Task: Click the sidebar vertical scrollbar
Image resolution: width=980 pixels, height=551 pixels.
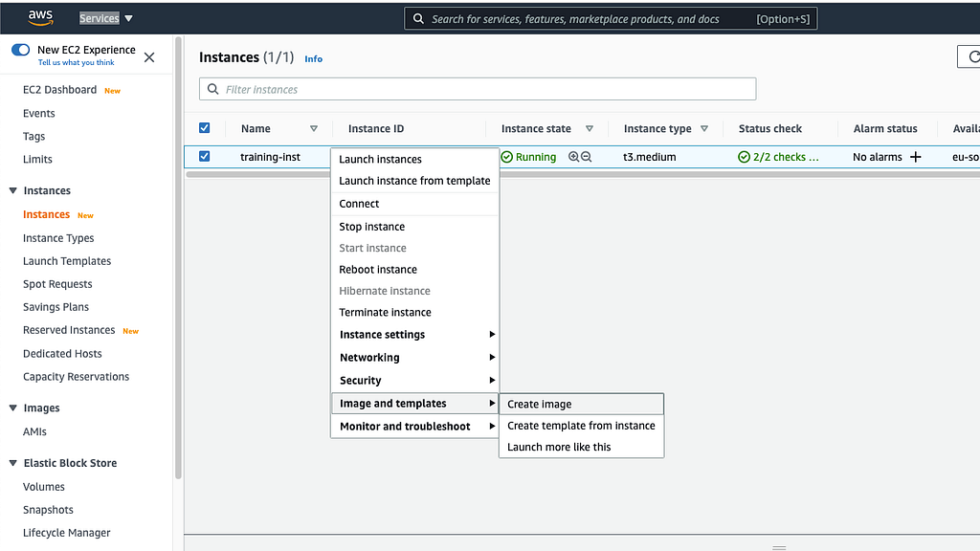Action: click(x=178, y=258)
